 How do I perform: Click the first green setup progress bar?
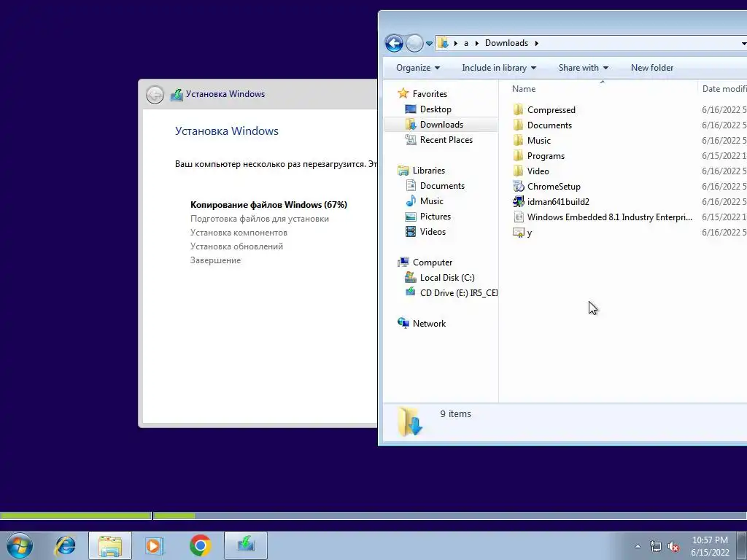point(76,516)
